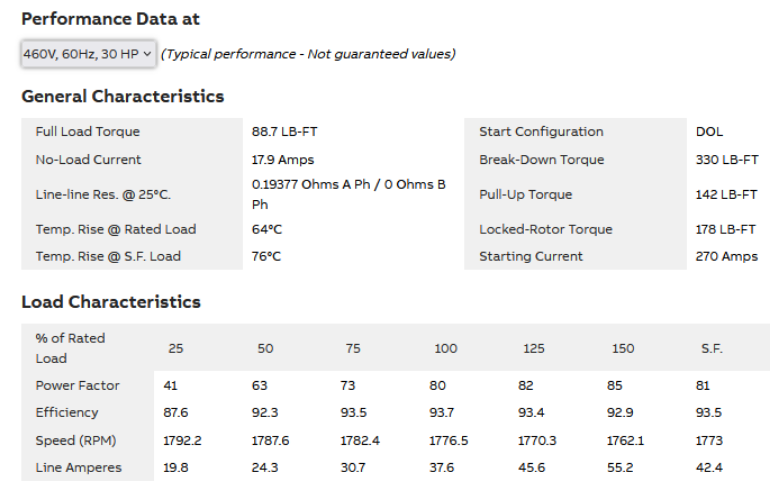Click the Load Characteristics heading

click(111, 302)
